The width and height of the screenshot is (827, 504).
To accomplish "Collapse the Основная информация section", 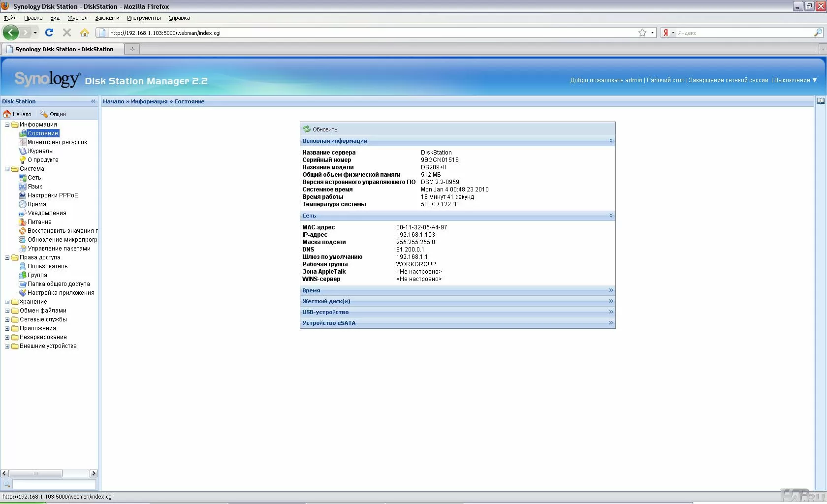I will click(x=611, y=141).
